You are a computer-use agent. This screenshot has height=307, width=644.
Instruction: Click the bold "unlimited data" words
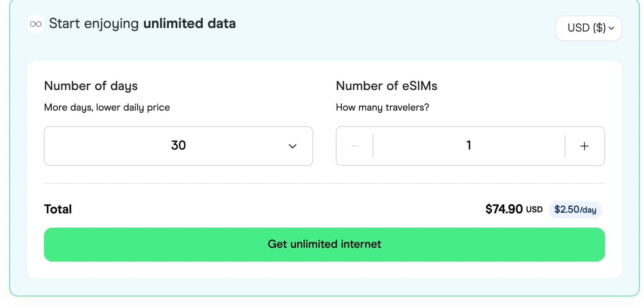pos(189,24)
